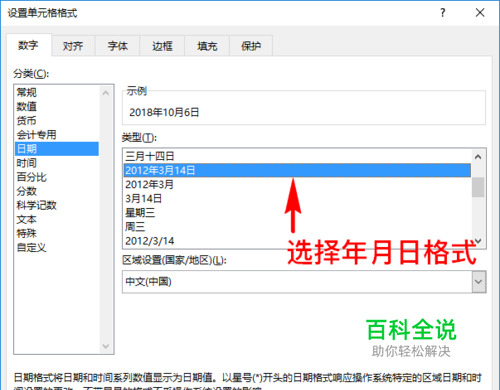Click the 中文(中国) locale combo box

304,282
